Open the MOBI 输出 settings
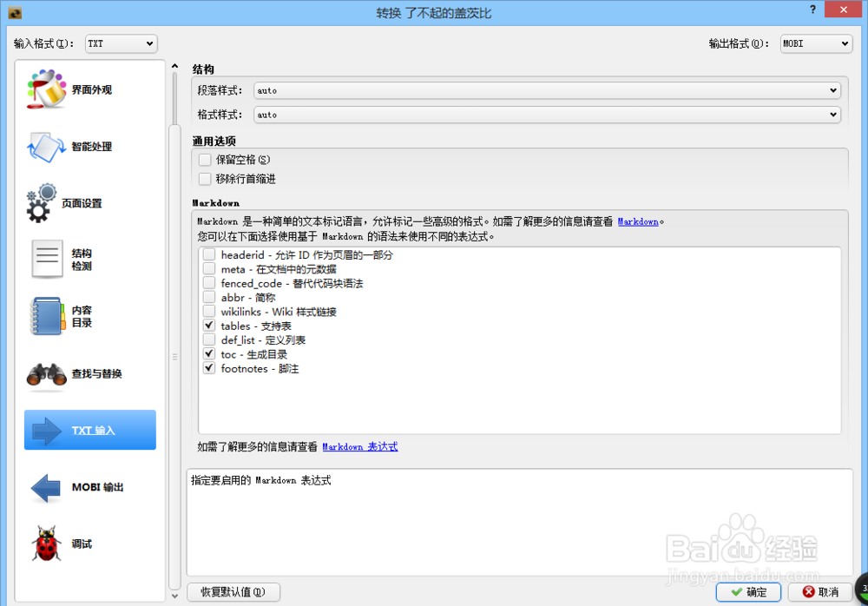Image resolution: width=868 pixels, height=606 pixels. point(89,487)
